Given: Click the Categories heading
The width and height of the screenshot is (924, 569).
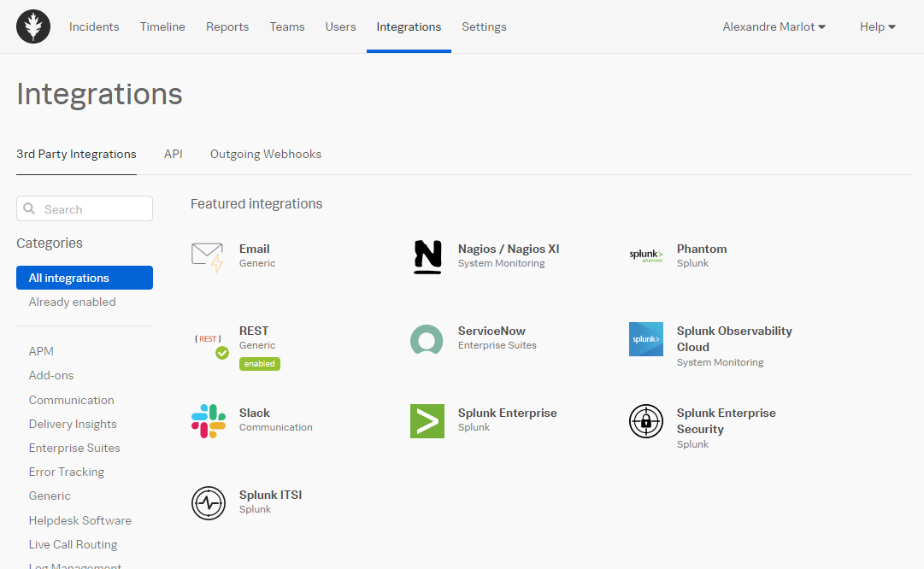Looking at the screenshot, I should [50, 243].
